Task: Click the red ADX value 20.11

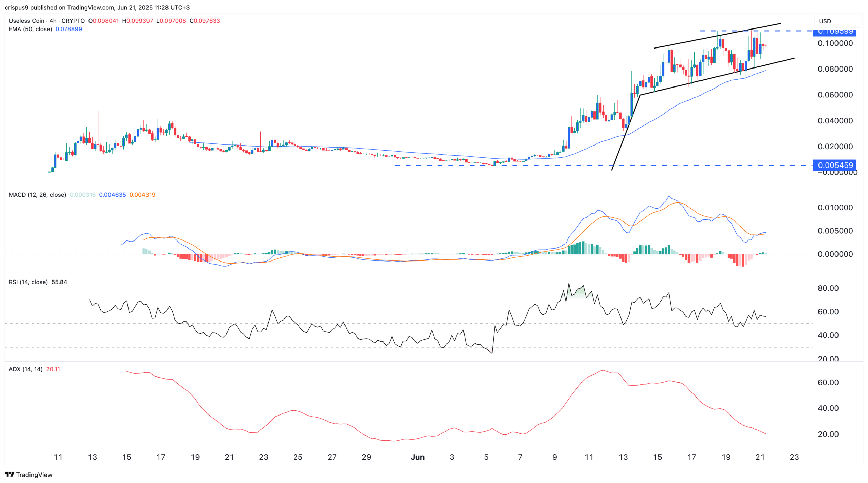Action: (x=53, y=369)
